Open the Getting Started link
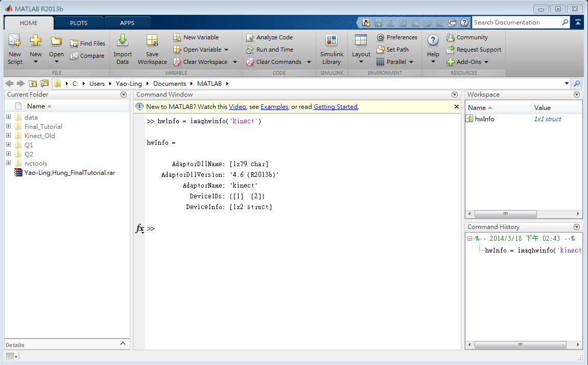Viewport: 588px width, 365px height. tap(335, 106)
